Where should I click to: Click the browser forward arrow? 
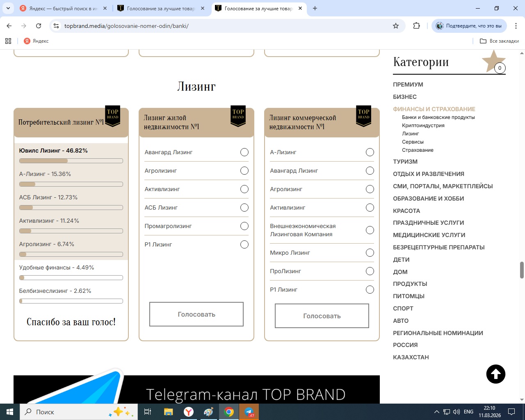24,26
